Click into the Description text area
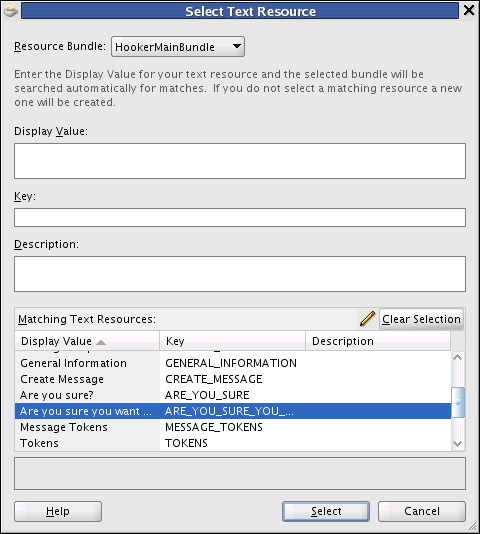The height and width of the screenshot is (534, 480). 240,274
